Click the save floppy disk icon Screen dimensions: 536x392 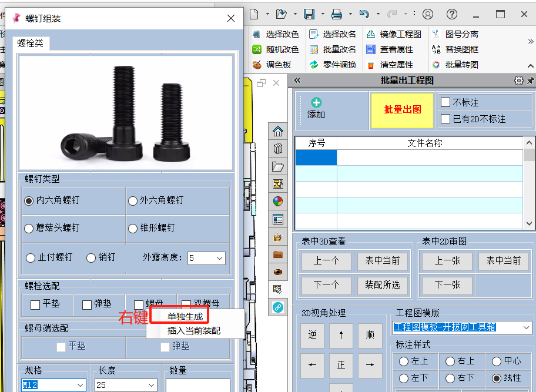[309, 14]
